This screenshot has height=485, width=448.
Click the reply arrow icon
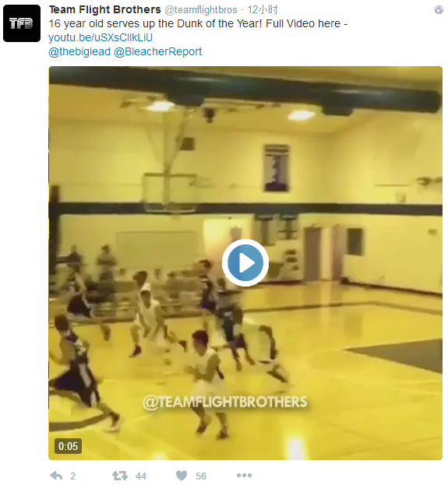pos(56,476)
